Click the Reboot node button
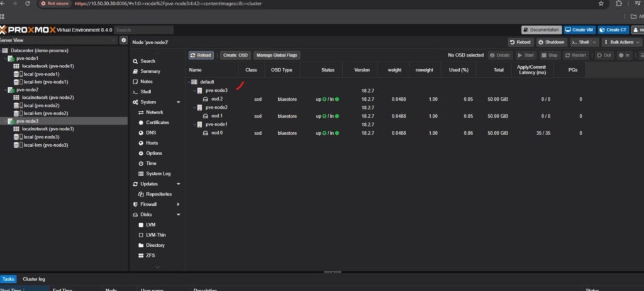 pos(521,42)
